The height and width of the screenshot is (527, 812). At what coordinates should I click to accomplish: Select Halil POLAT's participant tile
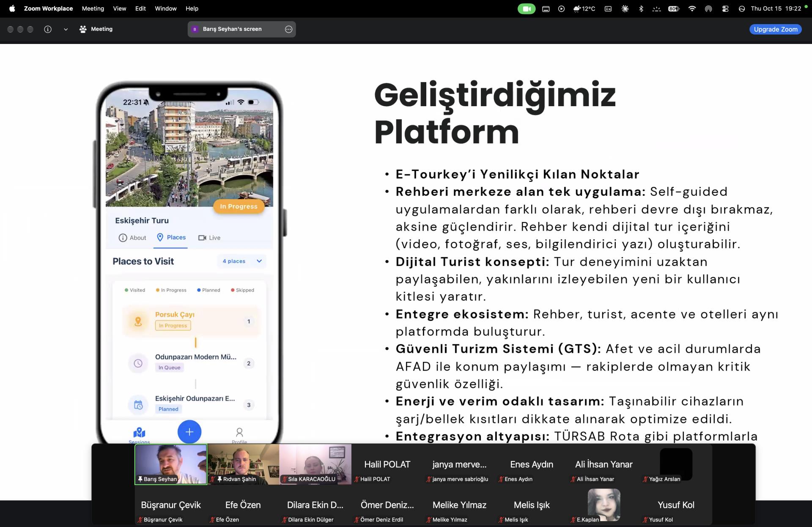click(387, 464)
